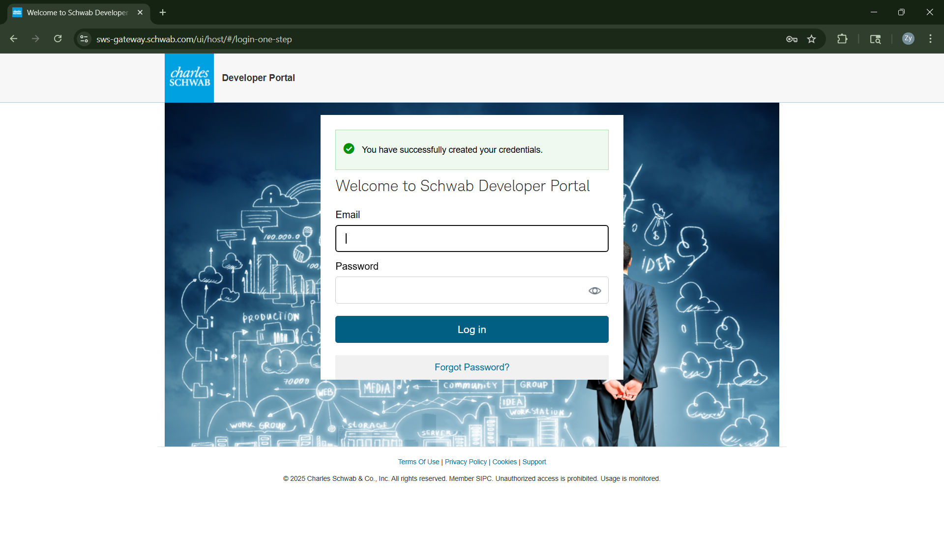Click the Log in button
Screen dimensions: 944x560
pos(472,329)
